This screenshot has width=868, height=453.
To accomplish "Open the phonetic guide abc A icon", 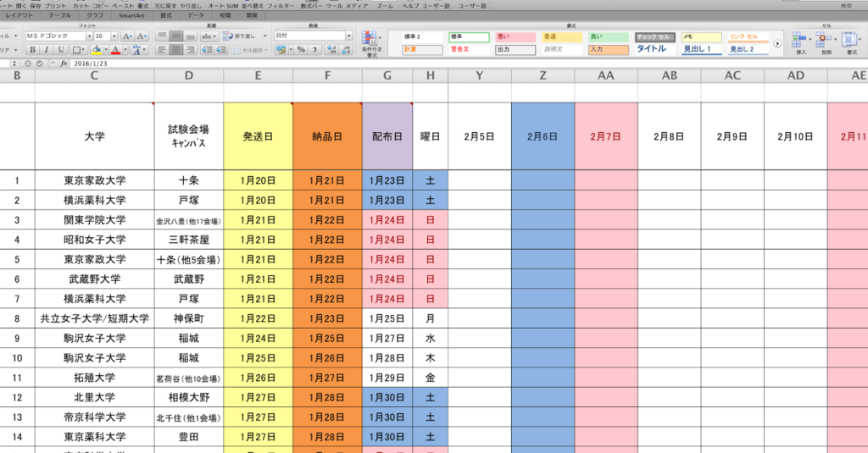I will (138, 50).
